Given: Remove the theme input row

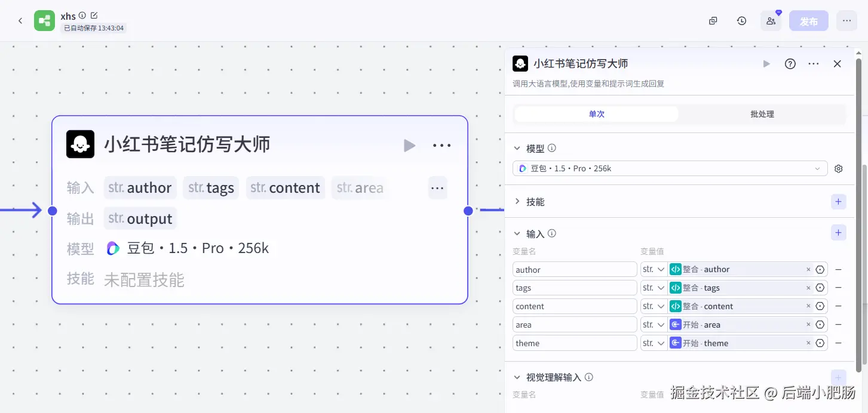Looking at the screenshot, I should pyautogui.click(x=838, y=343).
